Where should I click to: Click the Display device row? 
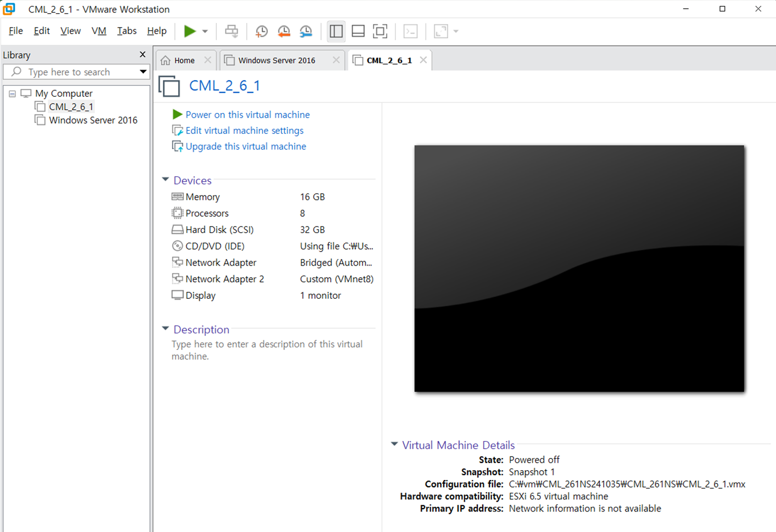coord(273,295)
